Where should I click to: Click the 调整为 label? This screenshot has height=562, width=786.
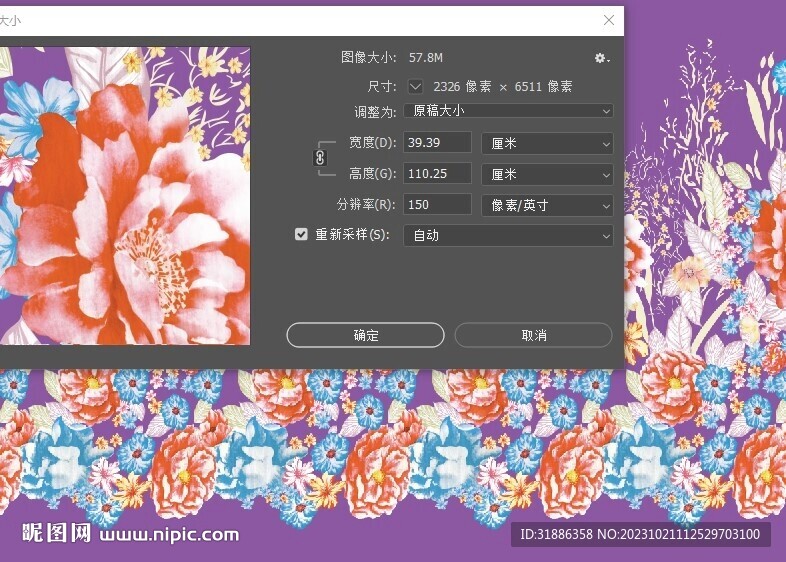(x=375, y=111)
